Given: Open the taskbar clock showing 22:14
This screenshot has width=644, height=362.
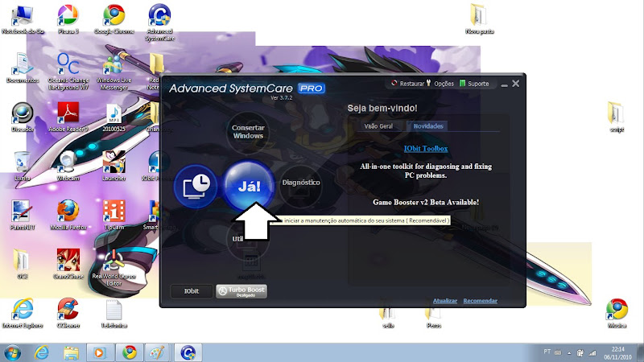Looking at the screenshot, I should pos(617,353).
